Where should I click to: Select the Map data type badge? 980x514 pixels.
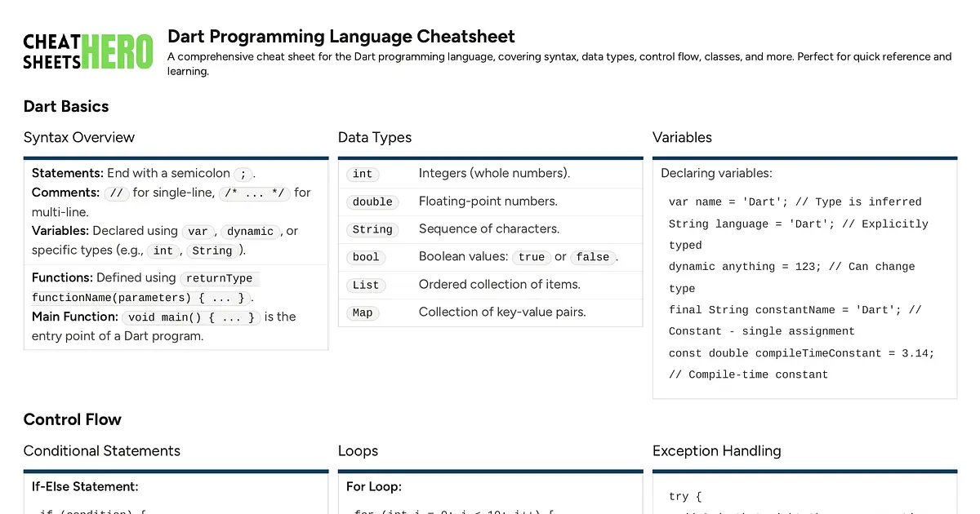tap(362, 312)
